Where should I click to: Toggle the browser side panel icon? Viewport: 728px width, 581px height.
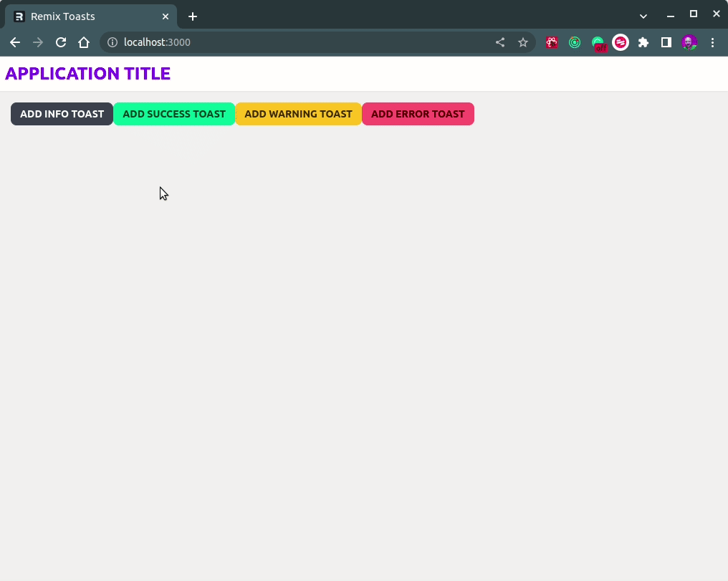[x=666, y=43]
